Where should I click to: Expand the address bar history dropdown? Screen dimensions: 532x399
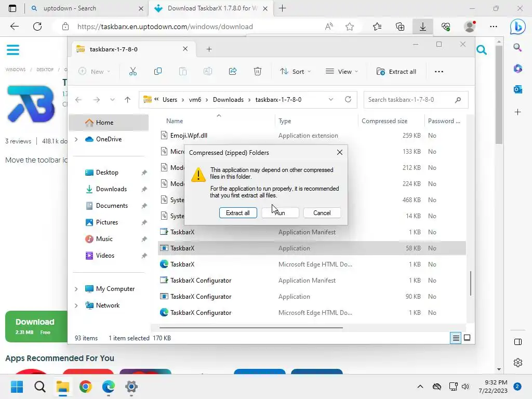[x=331, y=99]
